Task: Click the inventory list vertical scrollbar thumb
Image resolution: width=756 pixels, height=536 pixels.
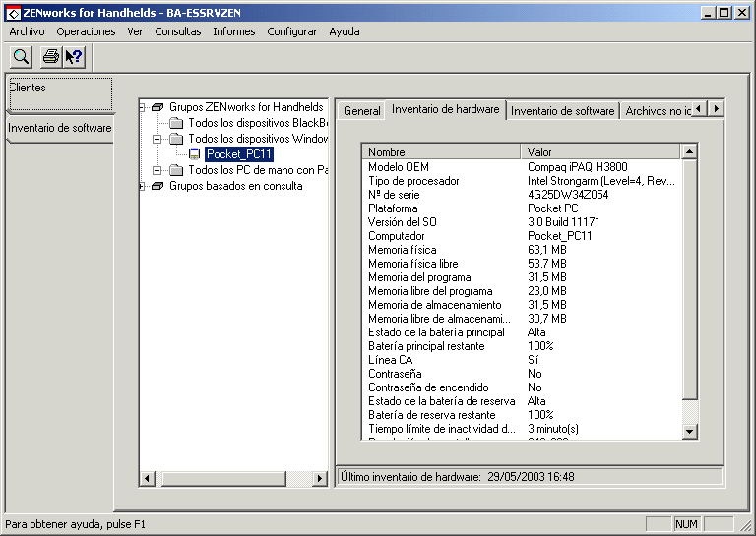Action: coord(689,279)
